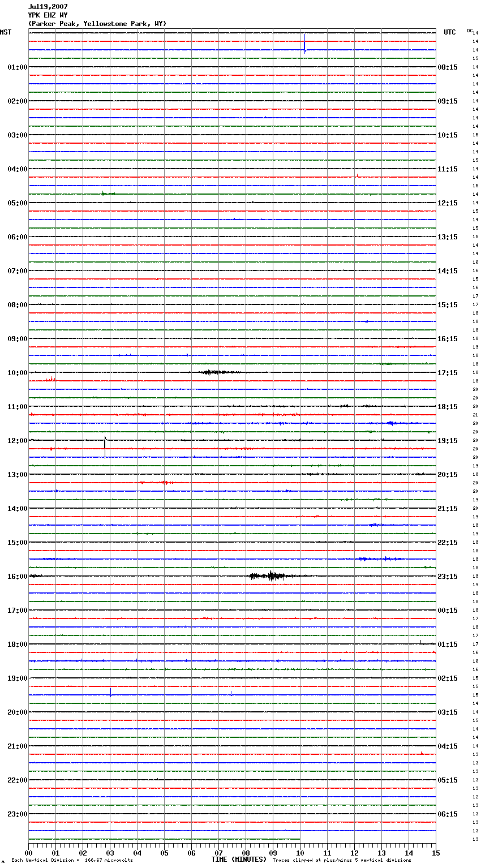This screenshot has width=481, height=868.
Task: Click the "13" minute tick label on x-axis
Action: [382, 853]
